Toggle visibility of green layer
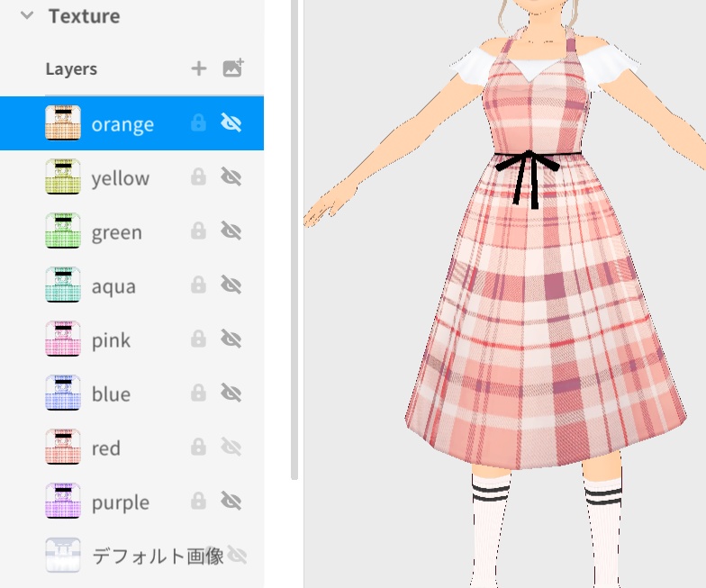 point(231,231)
